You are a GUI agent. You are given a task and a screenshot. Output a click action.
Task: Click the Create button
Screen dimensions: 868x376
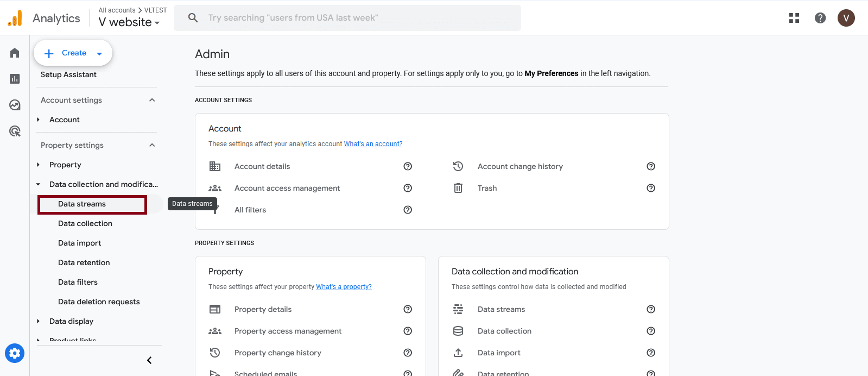[73, 53]
